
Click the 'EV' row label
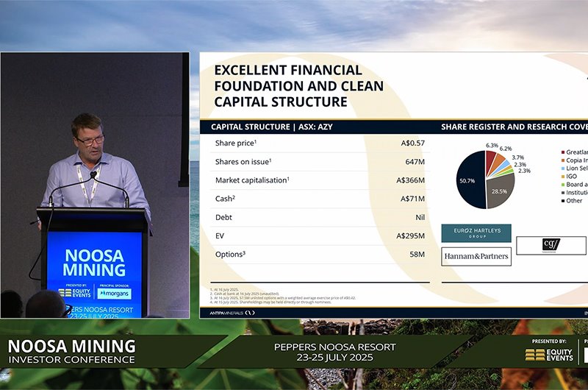(x=220, y=235)
